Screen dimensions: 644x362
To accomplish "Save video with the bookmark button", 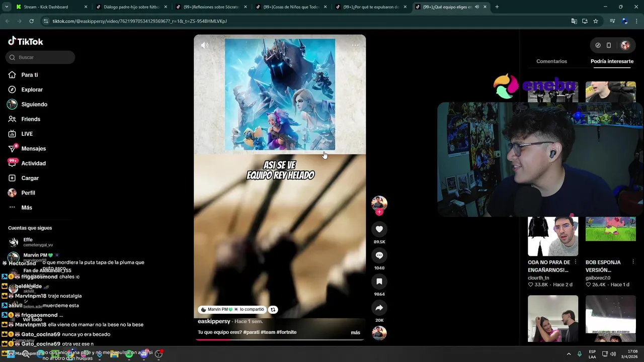I will tap(379, 282).
